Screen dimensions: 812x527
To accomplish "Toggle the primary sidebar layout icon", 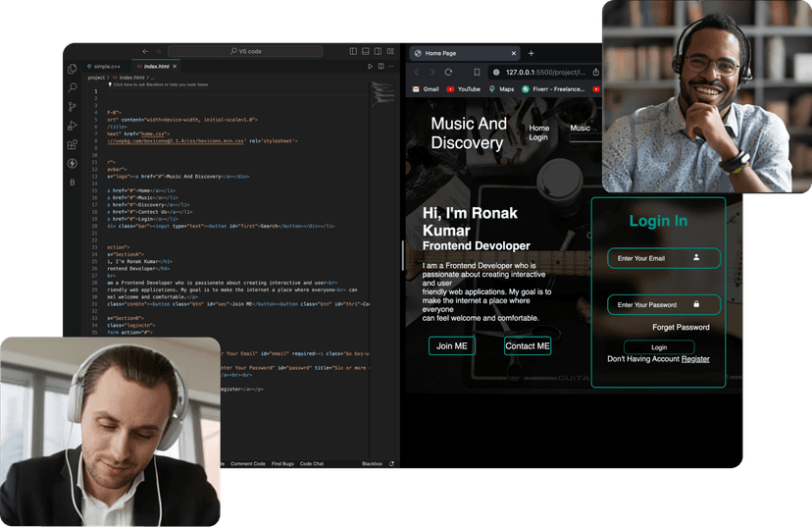I will pos(353,51).
